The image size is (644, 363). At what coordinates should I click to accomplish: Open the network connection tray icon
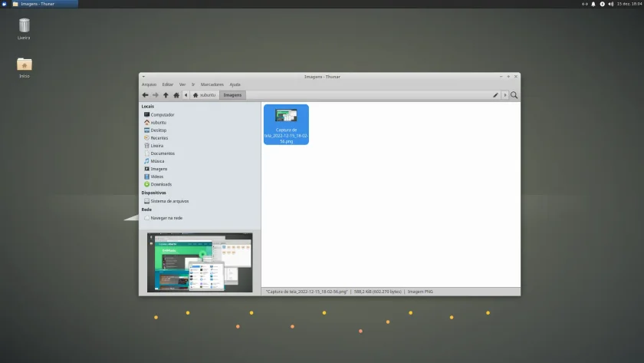click(x=584, y=4)
